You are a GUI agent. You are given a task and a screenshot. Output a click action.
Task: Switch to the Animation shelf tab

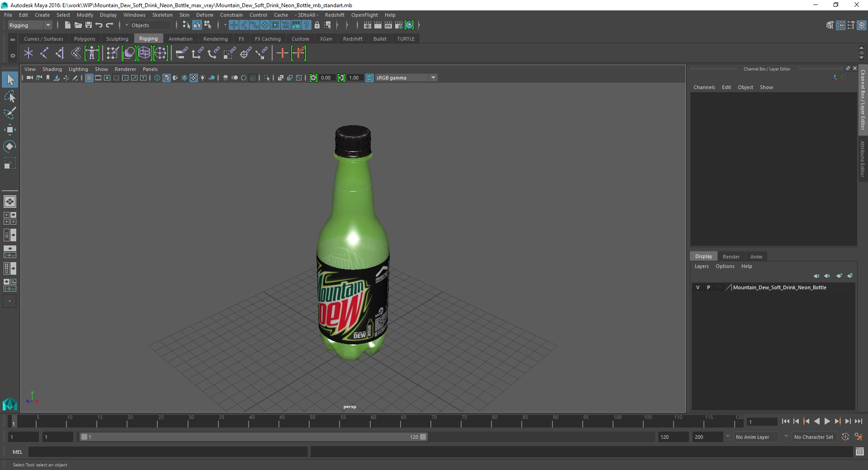click(180, 39)
